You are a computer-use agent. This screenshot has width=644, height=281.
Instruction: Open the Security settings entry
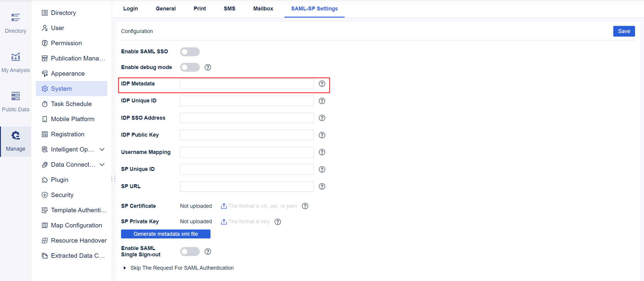pos(62,195)
